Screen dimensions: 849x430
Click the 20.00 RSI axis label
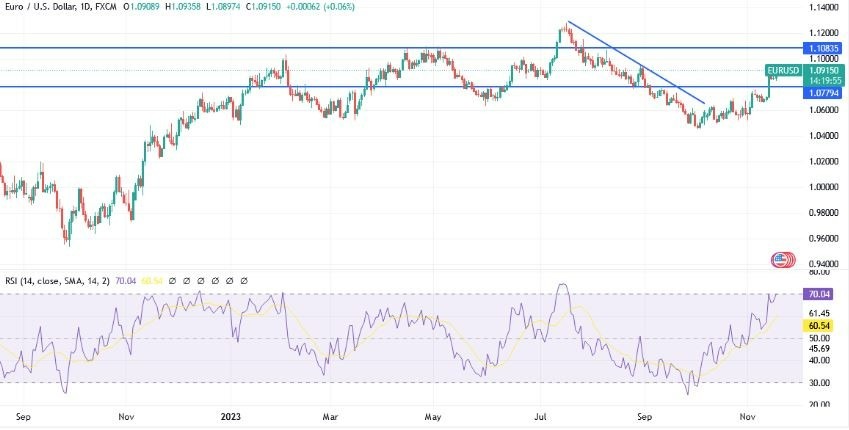coord(819,405)
